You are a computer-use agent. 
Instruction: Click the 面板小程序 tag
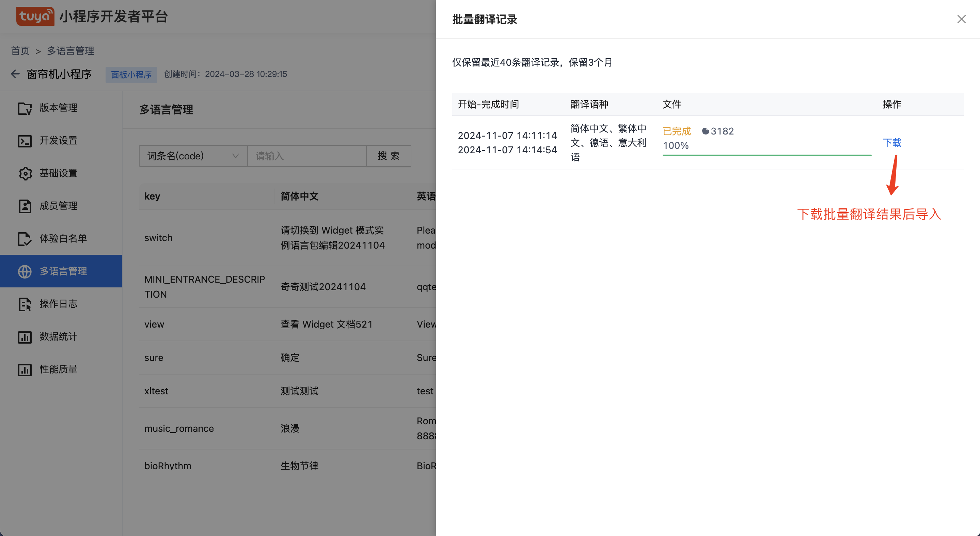click(131, 75)
